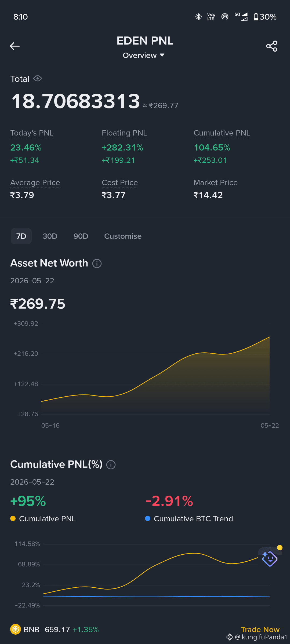Switch to the 90D period tab
Image resolution: width=290 pixels, height=644 pixels.
click(81, 236)
